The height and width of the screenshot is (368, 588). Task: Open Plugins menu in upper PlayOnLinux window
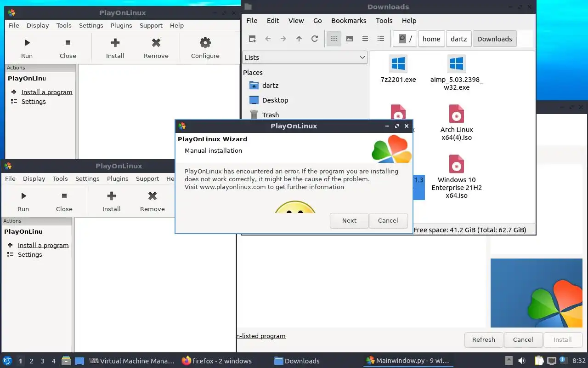(121, 26)
